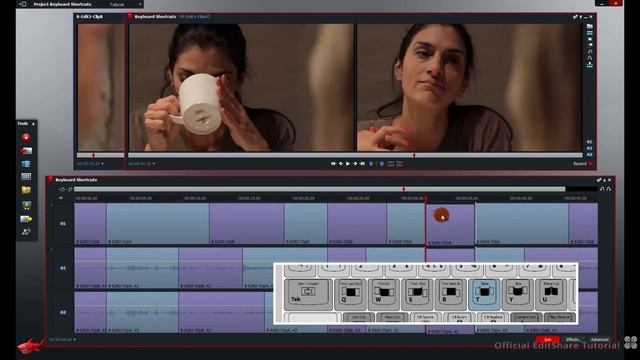Image resolution: width=640 pixels, height=360 pixels.
Task: Toggle the V1 track label in timeline
Action: (63, 224)
